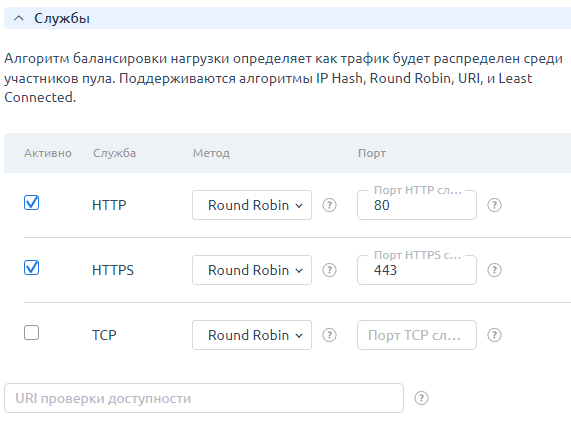Show help icon next to HTTPS port 443

(x=494, y=270)
